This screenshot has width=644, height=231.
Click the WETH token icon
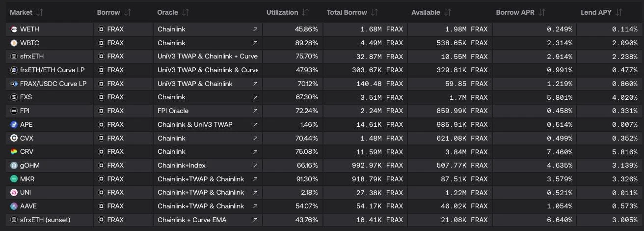click(14, 29)
